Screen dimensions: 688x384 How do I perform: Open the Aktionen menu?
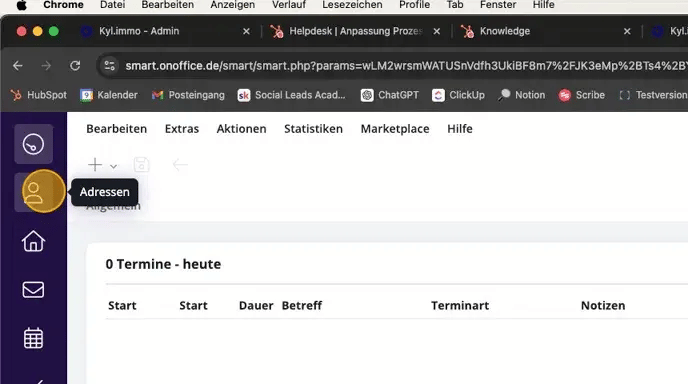click(x=241, y=129)
